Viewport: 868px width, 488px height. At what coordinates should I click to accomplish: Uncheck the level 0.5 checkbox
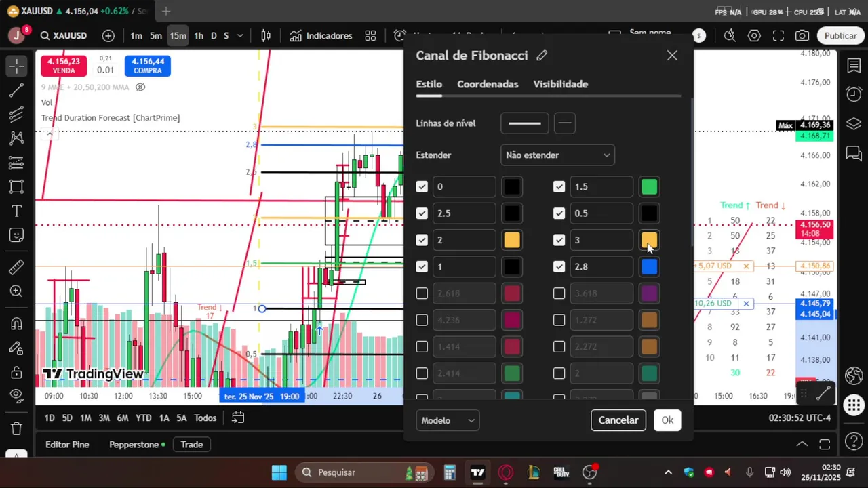point(559,213)
